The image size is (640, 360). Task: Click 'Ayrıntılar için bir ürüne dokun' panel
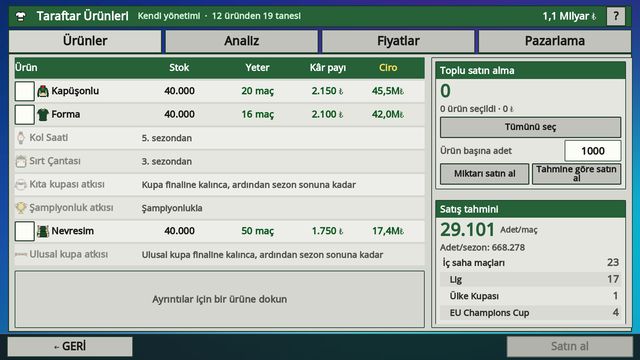pos(220,299)
